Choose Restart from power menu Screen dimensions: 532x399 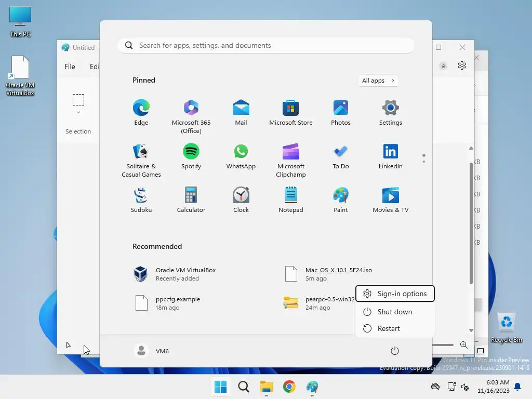pyautogui.click(x=395, y=328)
